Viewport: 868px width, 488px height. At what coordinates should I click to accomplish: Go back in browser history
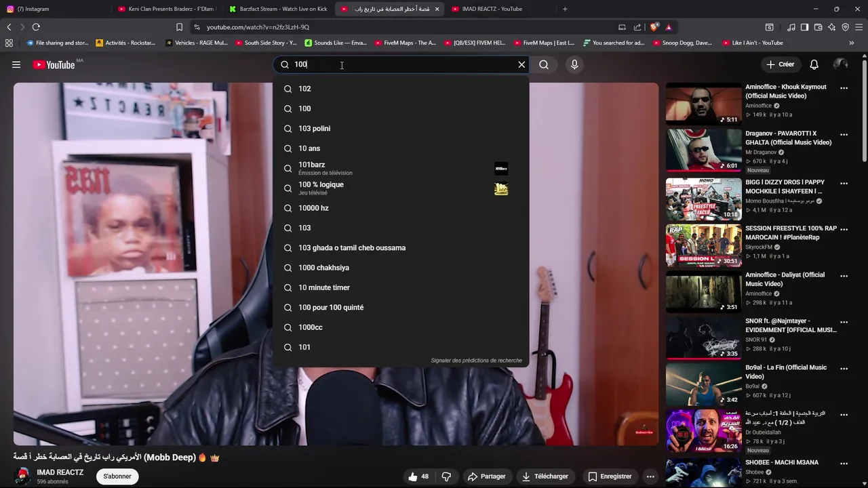tap(9, 27)
